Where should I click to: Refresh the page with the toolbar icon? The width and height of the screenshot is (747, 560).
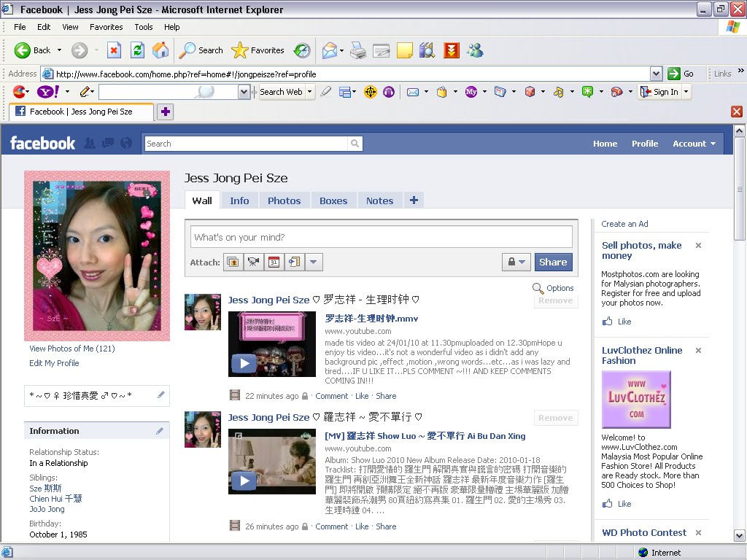click(138, 50)
